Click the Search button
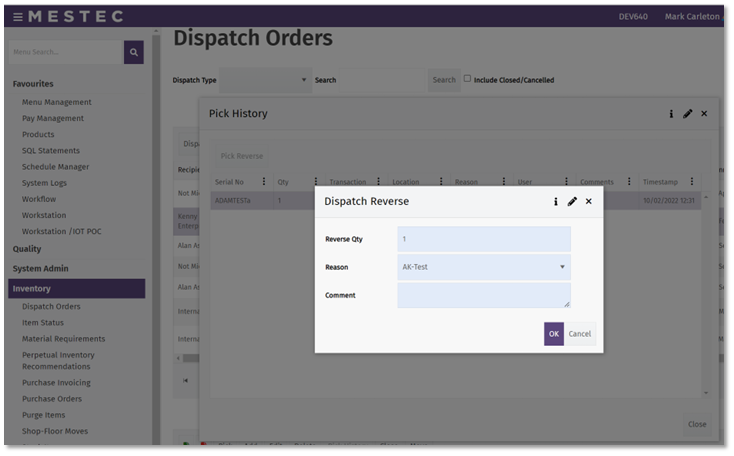The width and height of the screenshot is (734, 456). click(444, 80)
